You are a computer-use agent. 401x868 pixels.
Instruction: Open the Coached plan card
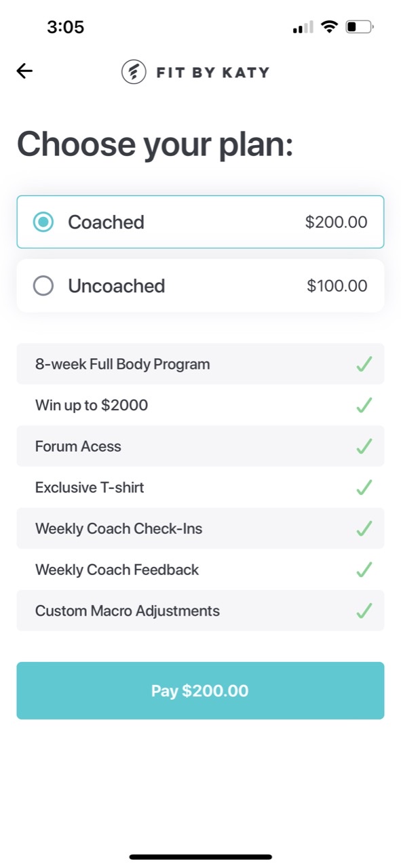click(x=200, y=222)
